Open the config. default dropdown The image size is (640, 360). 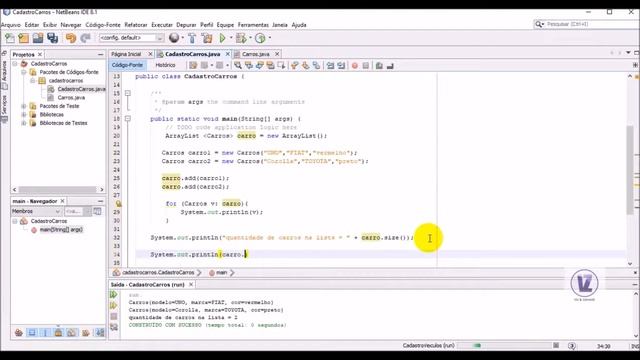coord(131,38)
